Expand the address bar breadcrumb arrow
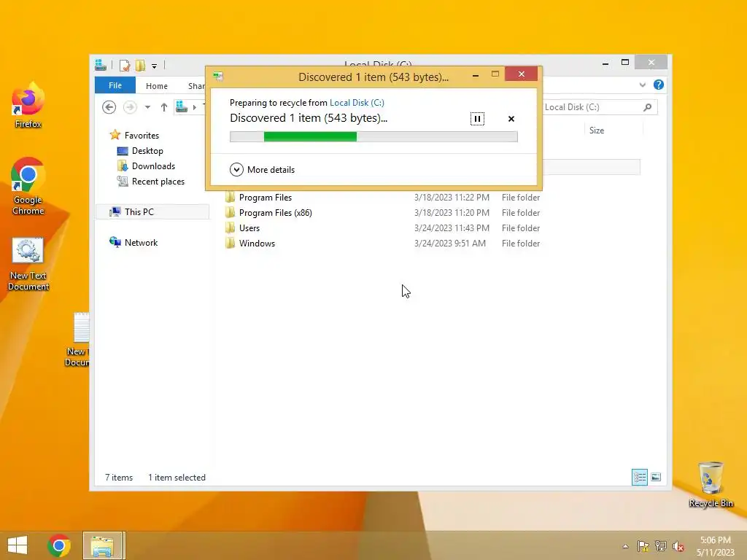Viewport: 747px width, 560px height. tap(194, 107)
